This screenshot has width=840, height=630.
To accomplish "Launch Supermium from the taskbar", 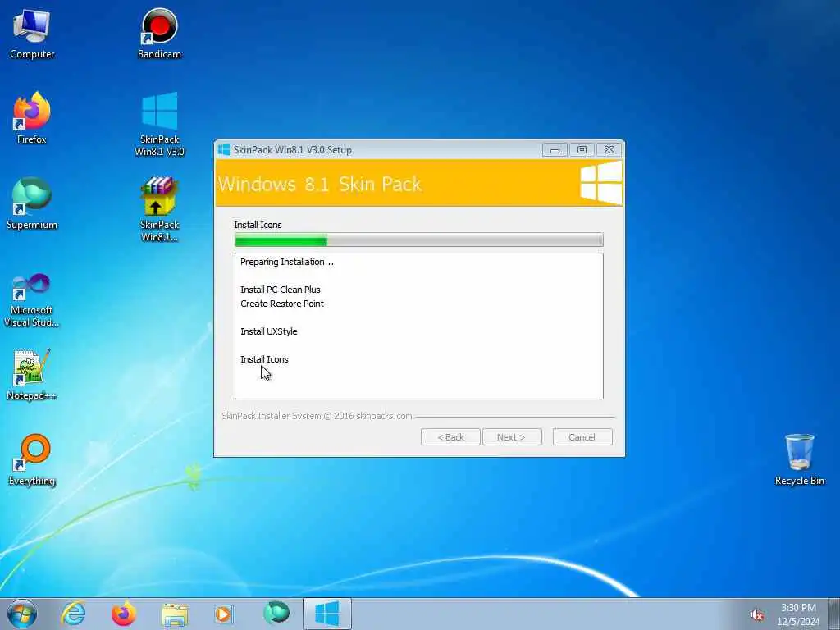I will point(276,614).
